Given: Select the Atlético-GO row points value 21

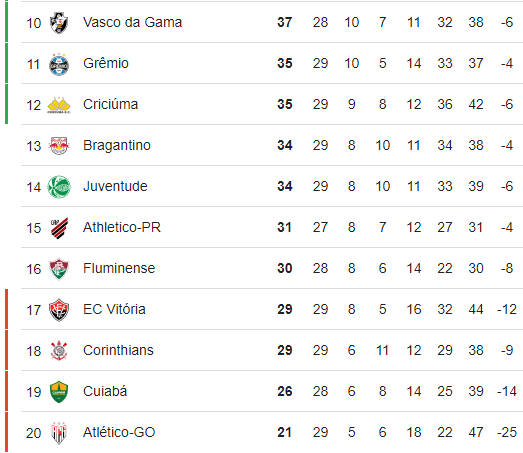Looking at the screenshot, I should pyautogui.click(x=285, y=432).
